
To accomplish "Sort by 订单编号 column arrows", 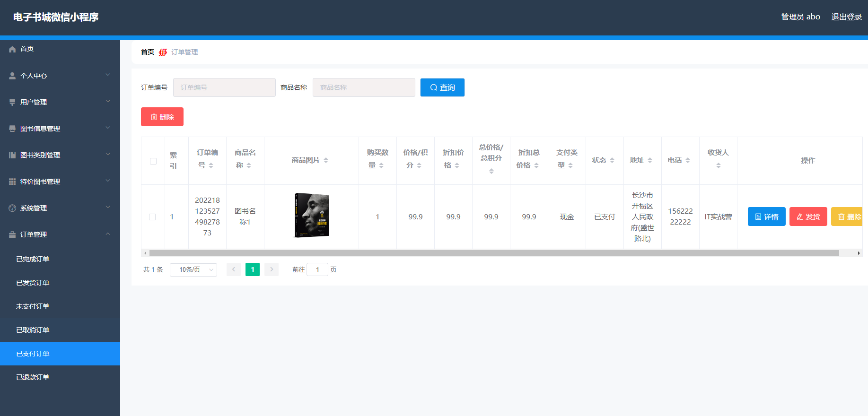I will click(211, 165).
